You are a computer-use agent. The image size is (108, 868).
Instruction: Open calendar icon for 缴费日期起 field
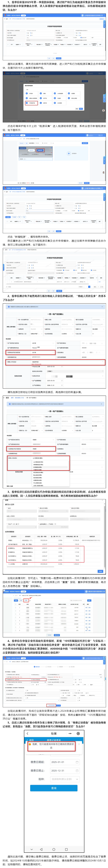(x=77, y=762)
